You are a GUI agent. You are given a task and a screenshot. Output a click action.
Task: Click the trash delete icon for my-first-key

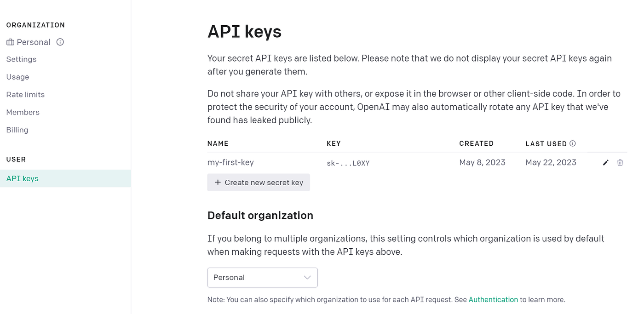[620, 163]
